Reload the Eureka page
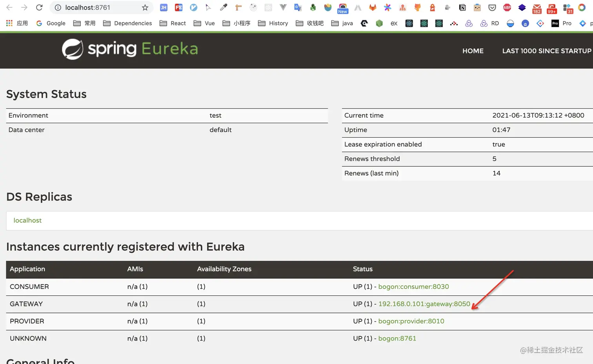593x364 pixels. click(x=39, y=7)
